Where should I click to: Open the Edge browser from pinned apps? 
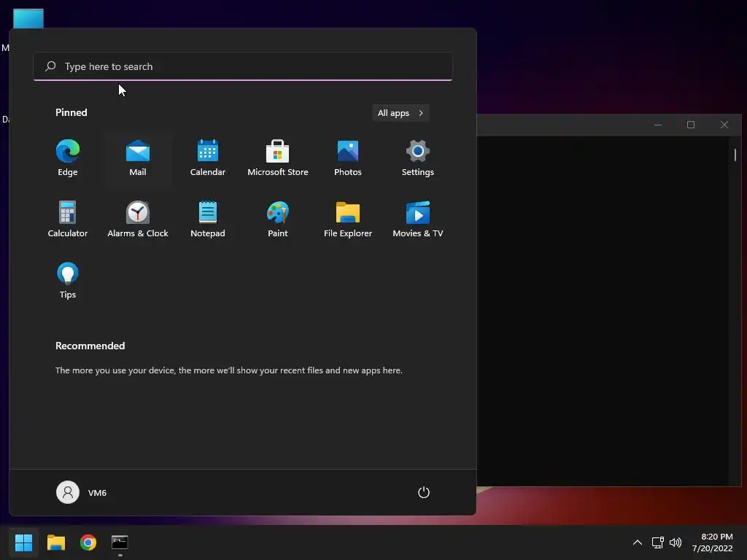point(68,158)
